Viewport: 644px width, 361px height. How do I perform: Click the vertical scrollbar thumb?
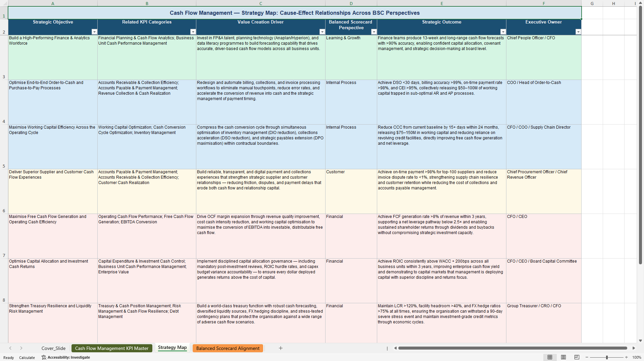(640, 135)
